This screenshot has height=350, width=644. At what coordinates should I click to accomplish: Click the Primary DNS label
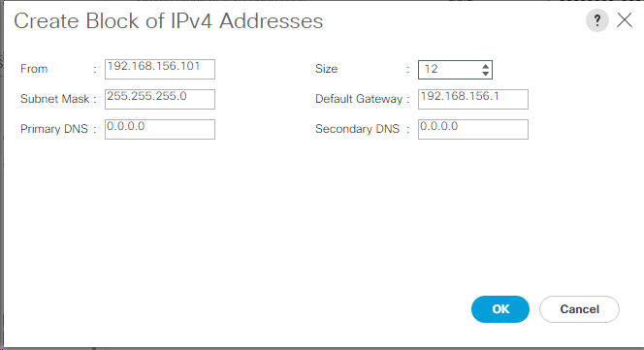54,129
